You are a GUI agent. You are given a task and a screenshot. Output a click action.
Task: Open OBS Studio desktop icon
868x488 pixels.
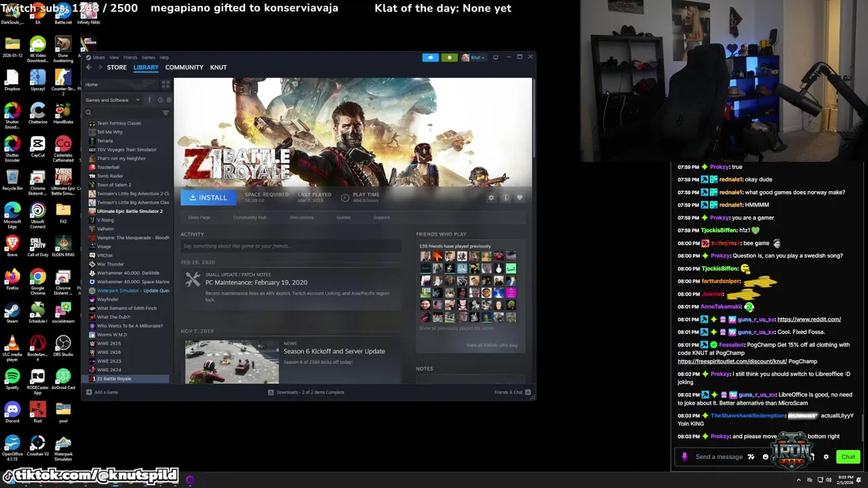[x=63, y=346]
